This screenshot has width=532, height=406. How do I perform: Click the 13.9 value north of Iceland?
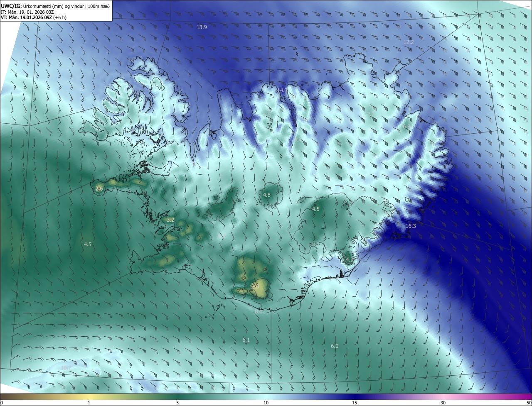pos(202,27)
